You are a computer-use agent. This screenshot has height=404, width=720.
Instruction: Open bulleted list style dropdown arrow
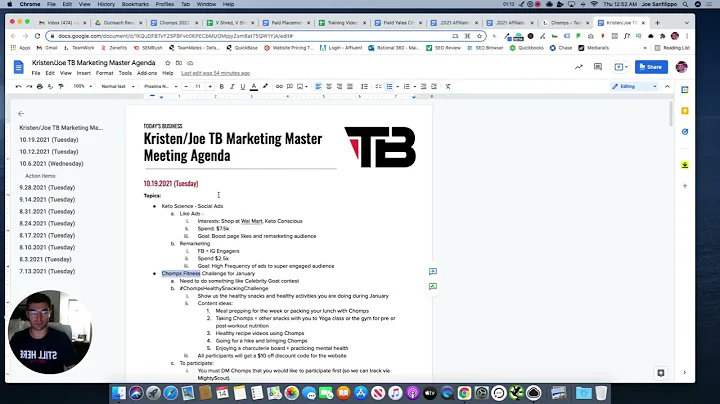click(397, 86)
